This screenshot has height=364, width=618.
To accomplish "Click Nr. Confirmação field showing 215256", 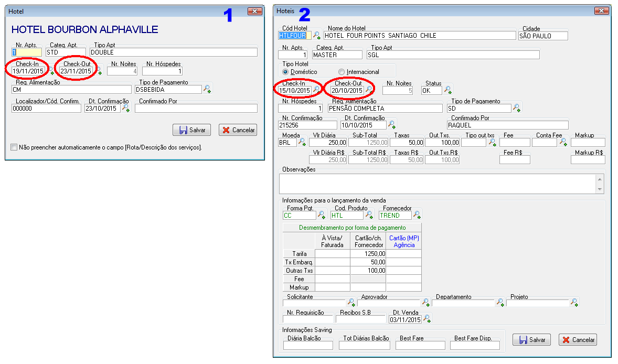I will (x=307, y=125).
